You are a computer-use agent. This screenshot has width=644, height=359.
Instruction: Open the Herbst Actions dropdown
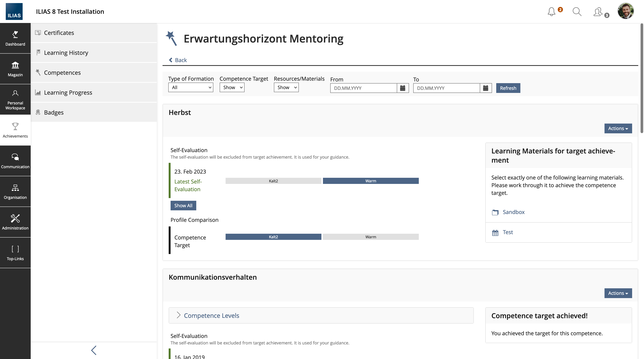pos(618,128)
